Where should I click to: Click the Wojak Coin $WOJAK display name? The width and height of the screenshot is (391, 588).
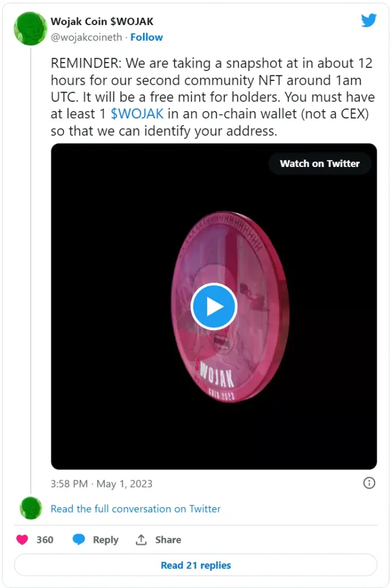coord(102,22)
